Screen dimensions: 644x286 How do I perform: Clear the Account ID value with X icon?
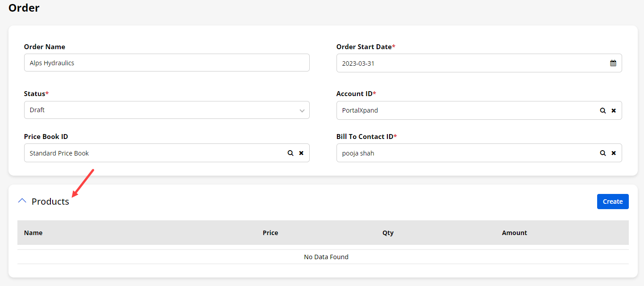click(614, 110)
